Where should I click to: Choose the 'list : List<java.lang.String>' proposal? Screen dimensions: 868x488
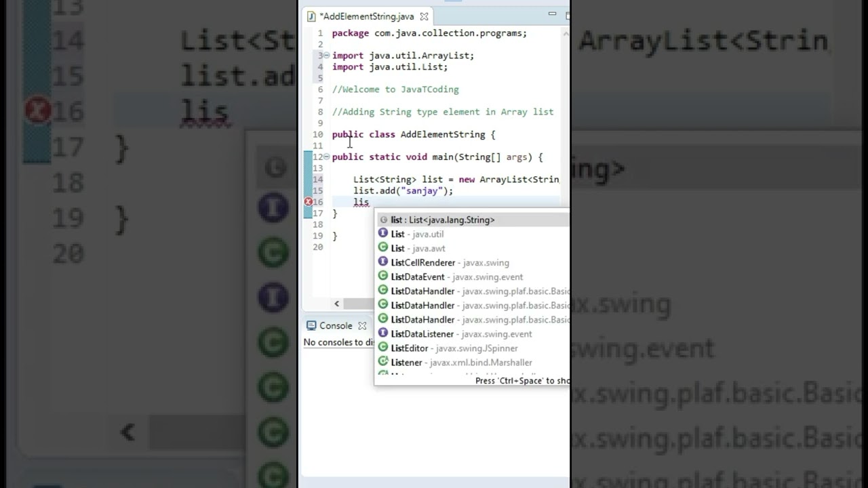pos(473,220)
